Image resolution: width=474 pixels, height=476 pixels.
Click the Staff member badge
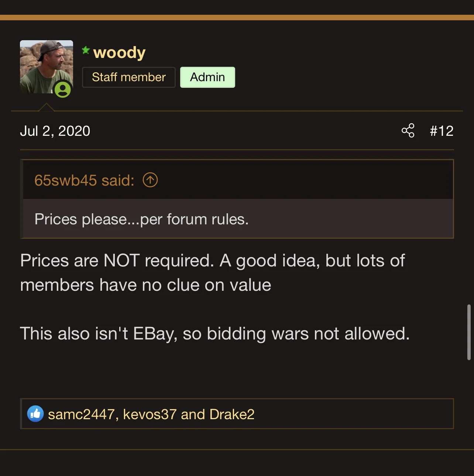[128, 77]
